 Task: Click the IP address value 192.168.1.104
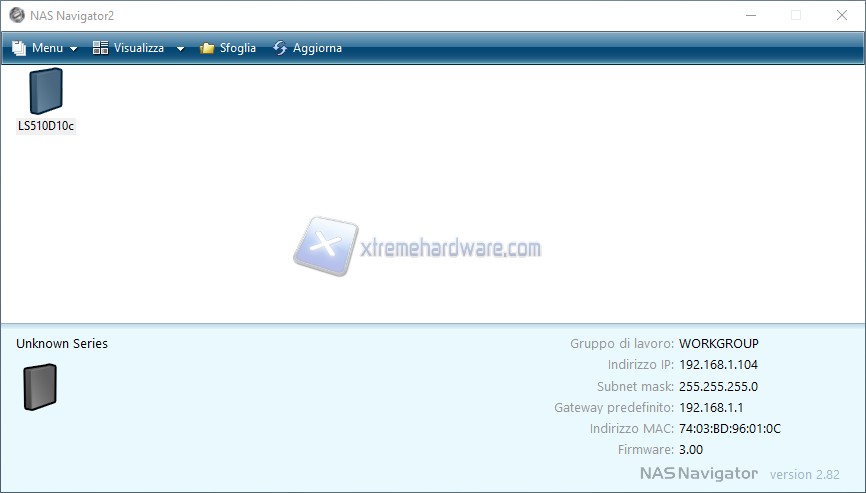[718, 365]
